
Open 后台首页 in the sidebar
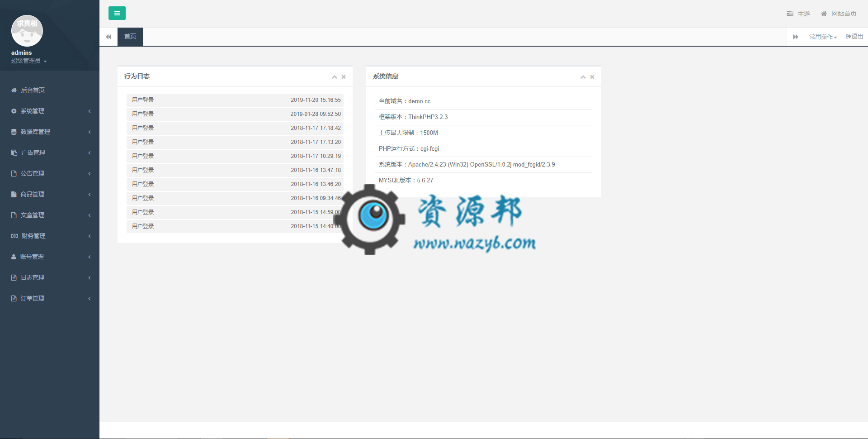(50, 90)
